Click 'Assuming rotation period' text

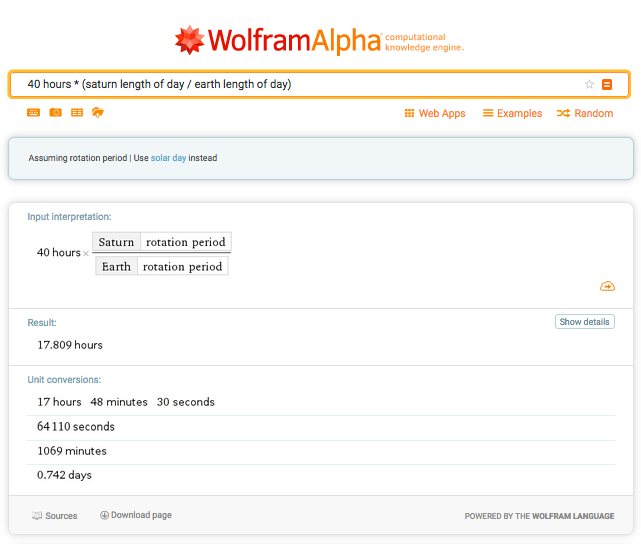point(78,158)
